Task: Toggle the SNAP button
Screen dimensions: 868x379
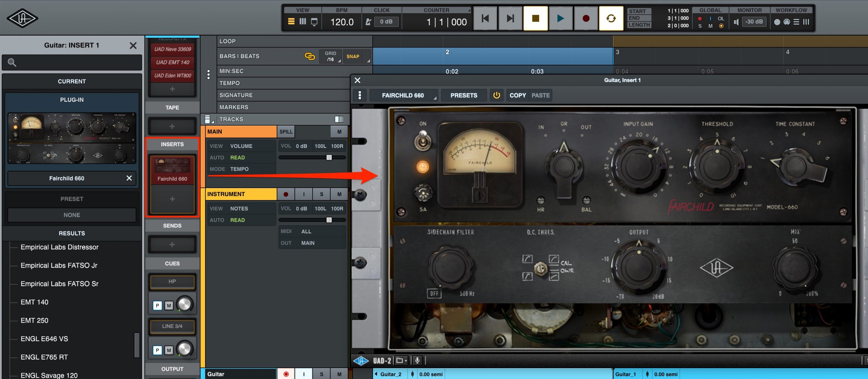Action: [x=353, y=56]
